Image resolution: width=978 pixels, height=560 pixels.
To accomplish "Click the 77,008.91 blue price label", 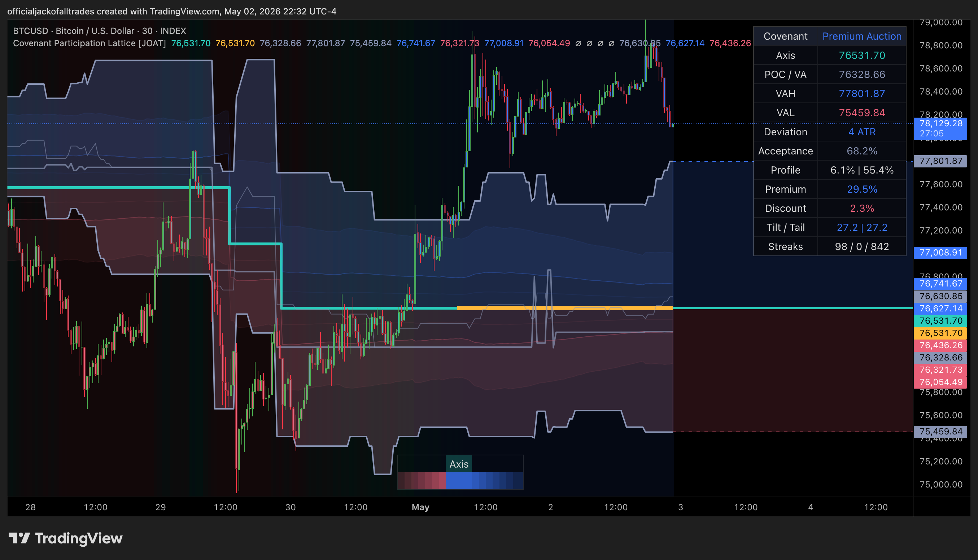I will pos(940,253).
